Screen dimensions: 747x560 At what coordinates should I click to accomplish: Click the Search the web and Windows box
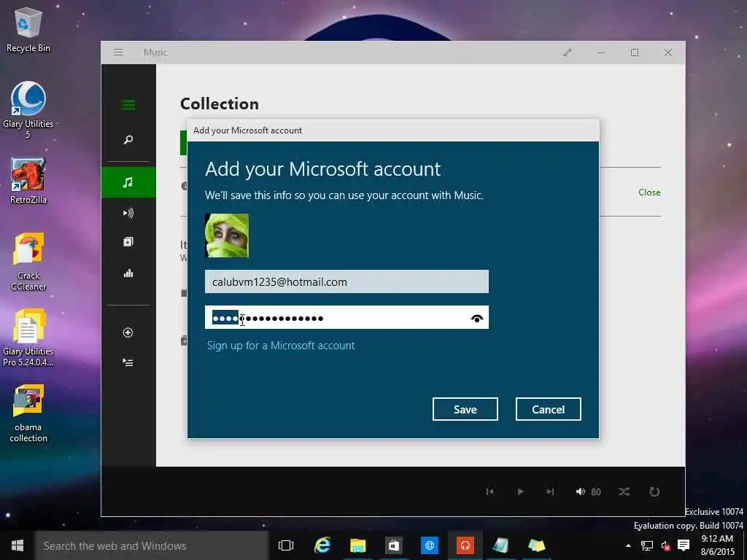tap(152, 545)
